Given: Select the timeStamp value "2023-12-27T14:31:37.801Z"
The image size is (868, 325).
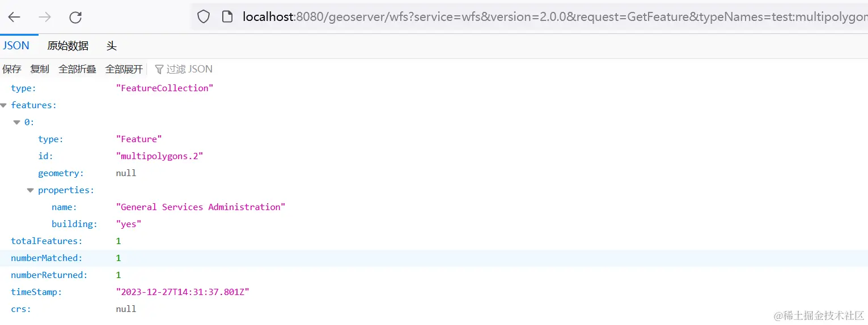Looking at the screenshot, I should pos(183,292).
